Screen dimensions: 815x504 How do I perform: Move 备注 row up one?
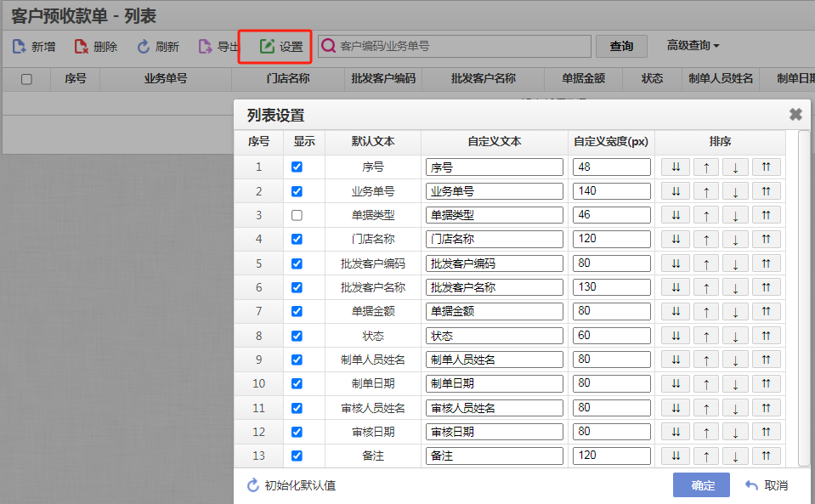click(705, 456)
